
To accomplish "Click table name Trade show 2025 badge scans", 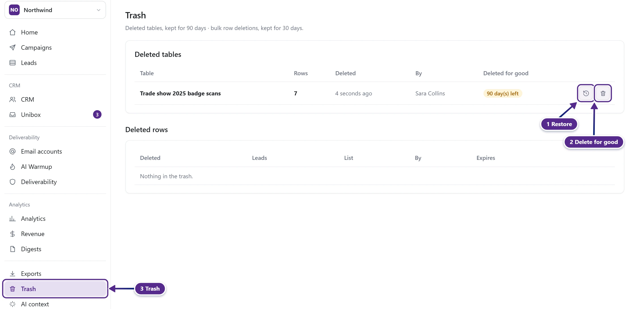I will point(180,93).
